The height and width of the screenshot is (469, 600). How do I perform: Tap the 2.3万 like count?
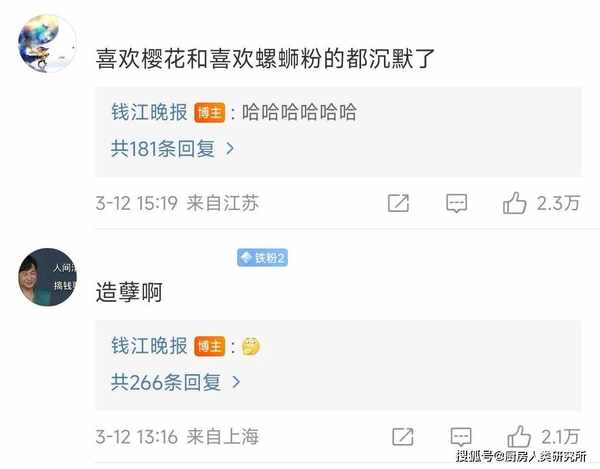[558, 203]
